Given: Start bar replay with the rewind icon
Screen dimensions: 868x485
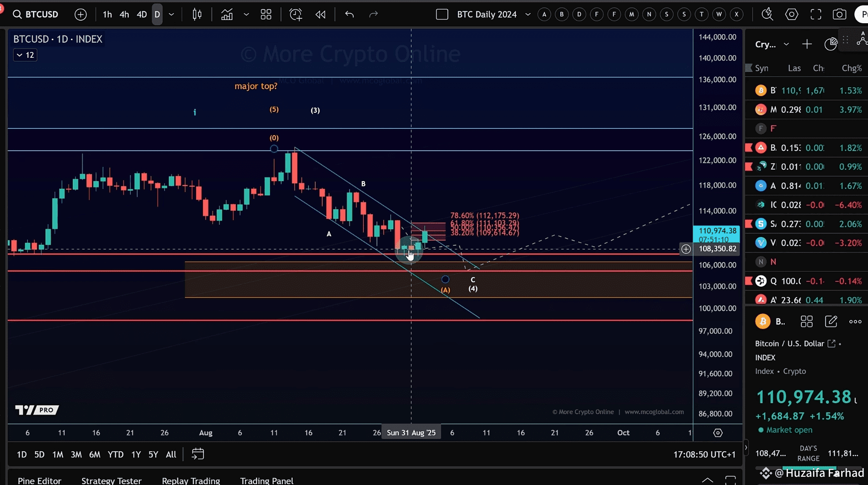Looking at the screenshot, I should click(x=320, y=14).
